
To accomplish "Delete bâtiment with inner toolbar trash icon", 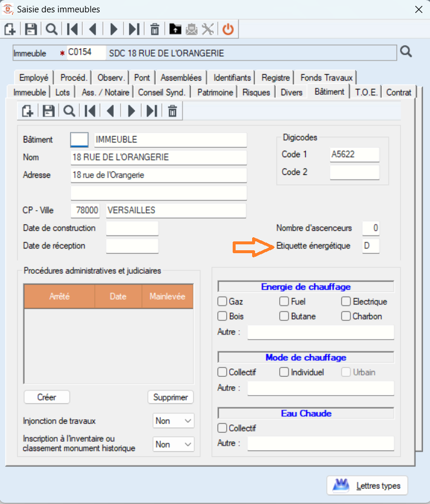I will point(173,111).
